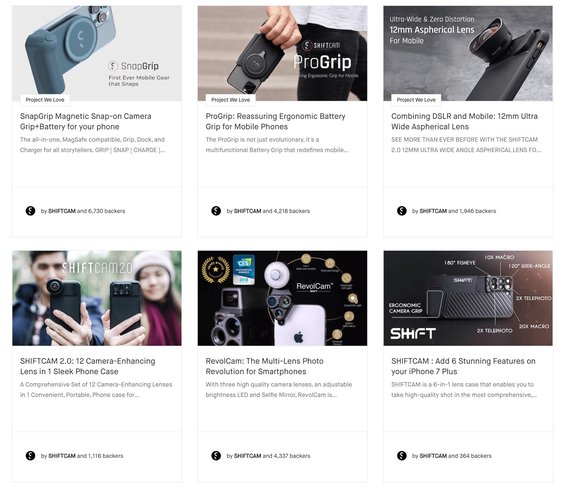Click SHIFTCAM 2.0 couple photo thumbnail
563x491 pixels.
[97, 298]
